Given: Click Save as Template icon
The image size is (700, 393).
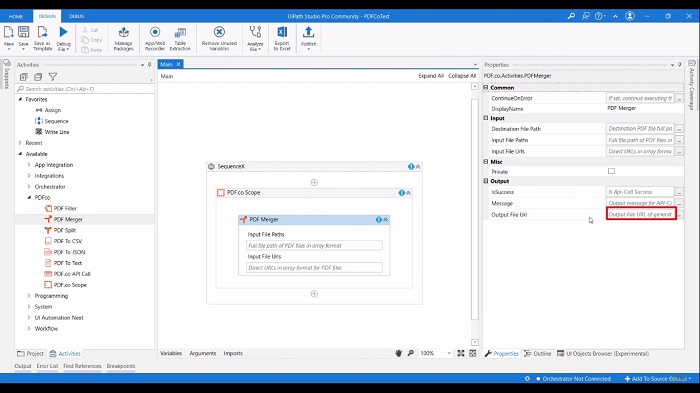Looking at the screenshot, I should tap(42, 32).
